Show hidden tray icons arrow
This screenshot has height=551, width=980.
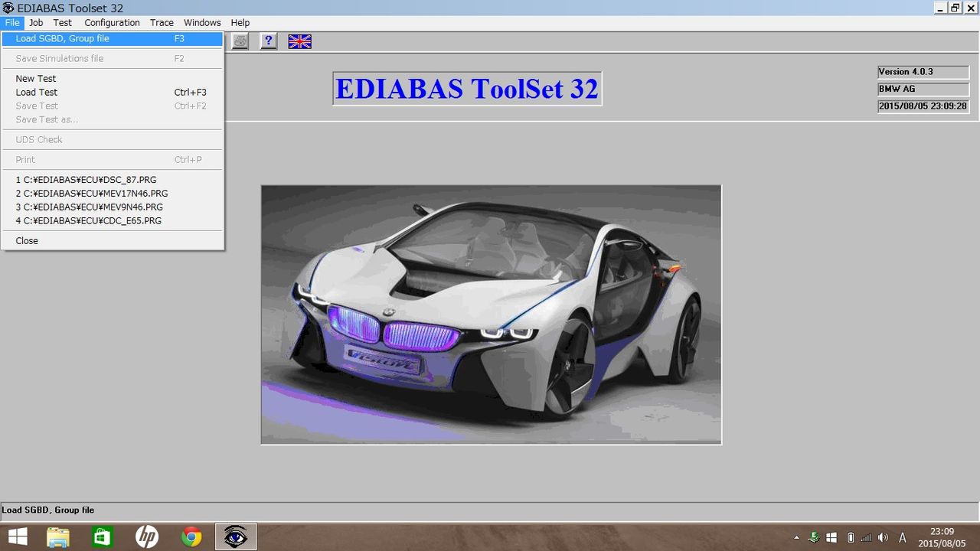tap(796, 538)
